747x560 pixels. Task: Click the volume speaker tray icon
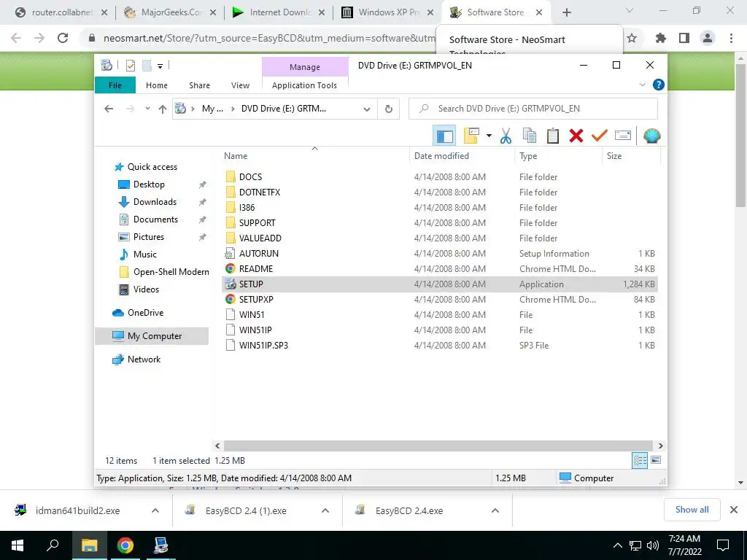pyautogui.click(x=653, y=545)
